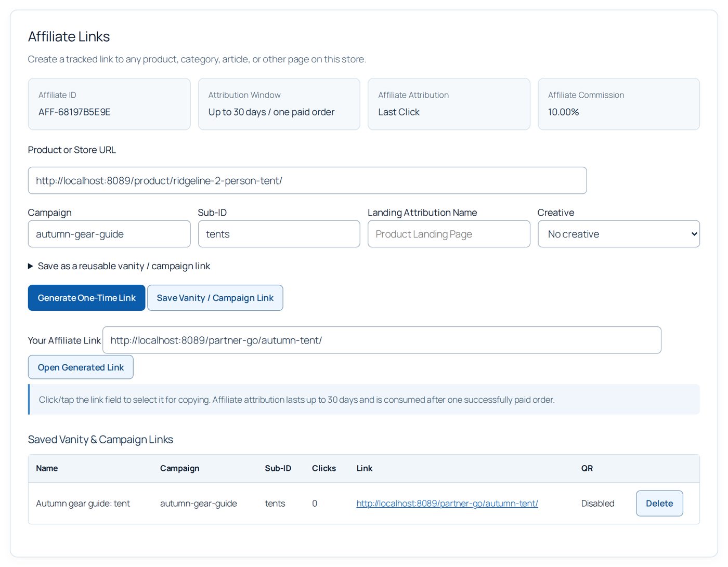The image size is (728, 567).
Task: Click the Last Click attribution value
Action: coord(399,112)
